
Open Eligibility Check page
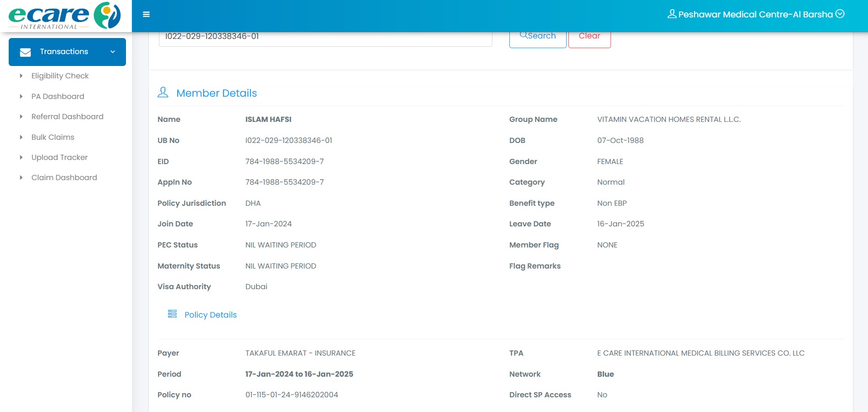(60, 76)
